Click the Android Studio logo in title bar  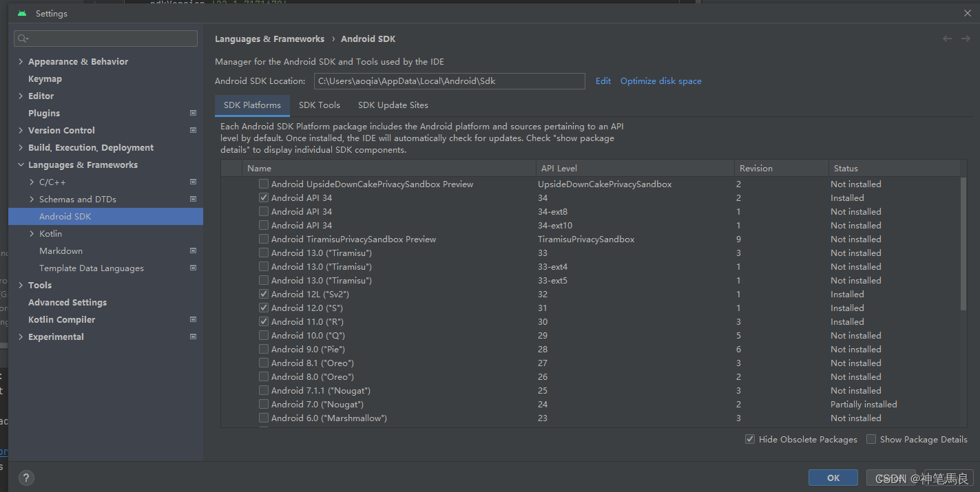22,13
